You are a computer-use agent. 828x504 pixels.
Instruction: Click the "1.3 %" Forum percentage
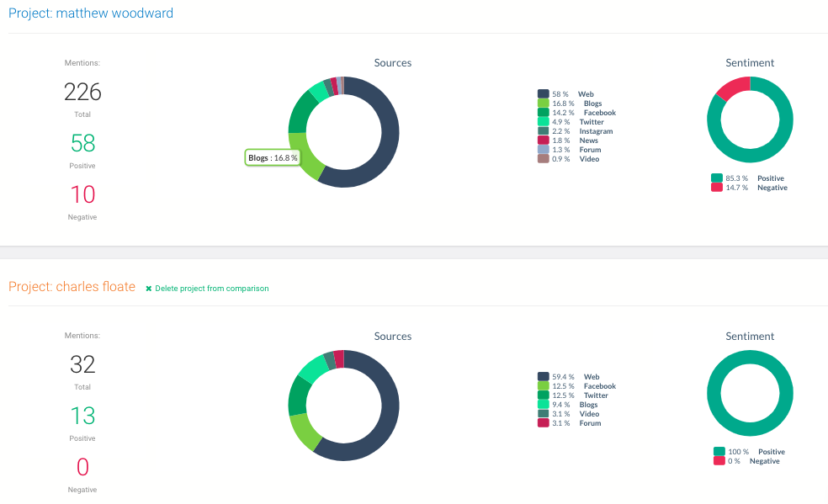[x=560, y=150]
